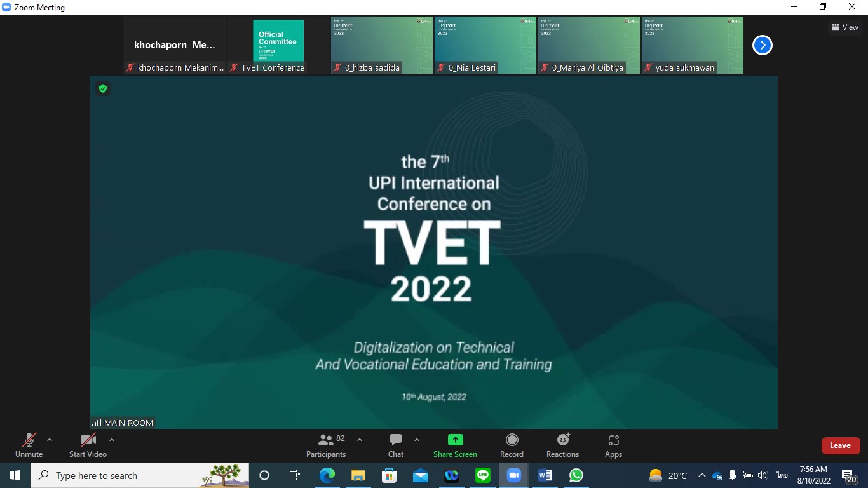Open WhatsApp from the taskbar
868x488 pixels.
pos(576,475)
